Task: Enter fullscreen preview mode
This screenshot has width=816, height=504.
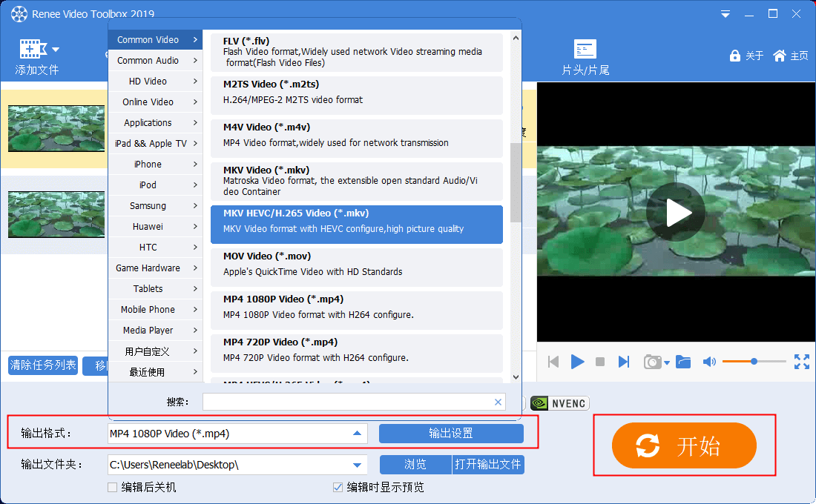Action: [801, 362]
